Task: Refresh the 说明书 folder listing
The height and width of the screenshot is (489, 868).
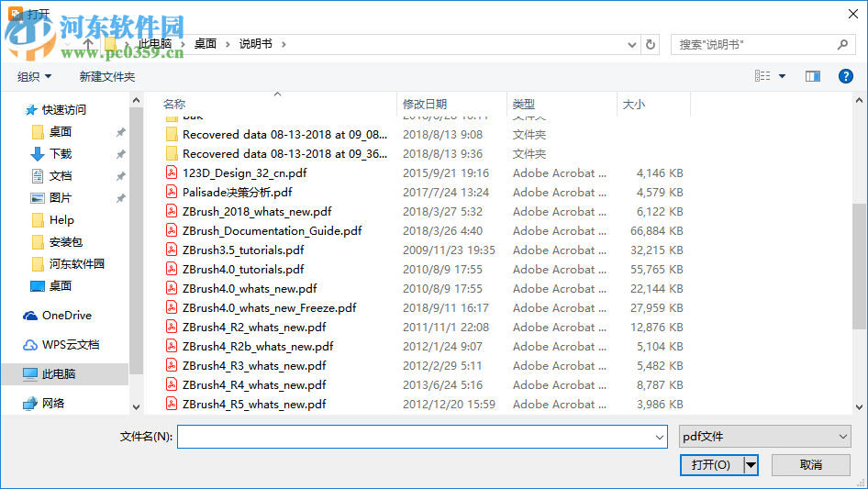Action: tap(651, 44)
